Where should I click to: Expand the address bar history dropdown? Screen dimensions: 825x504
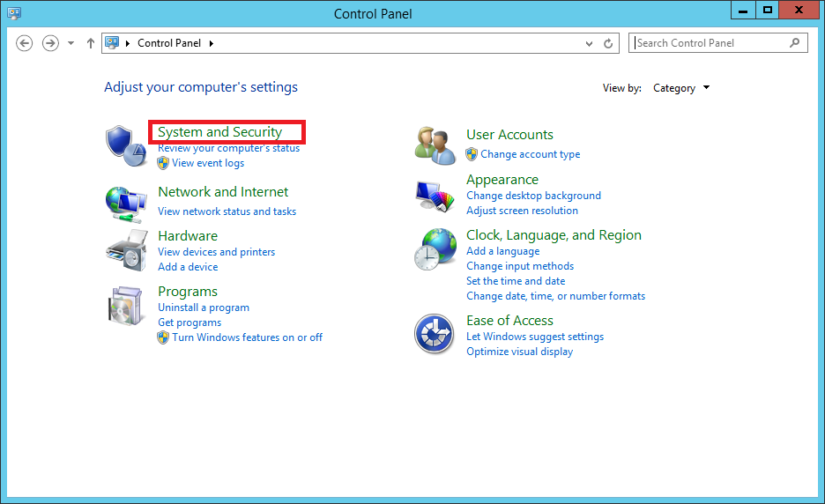tap(590, 43)
